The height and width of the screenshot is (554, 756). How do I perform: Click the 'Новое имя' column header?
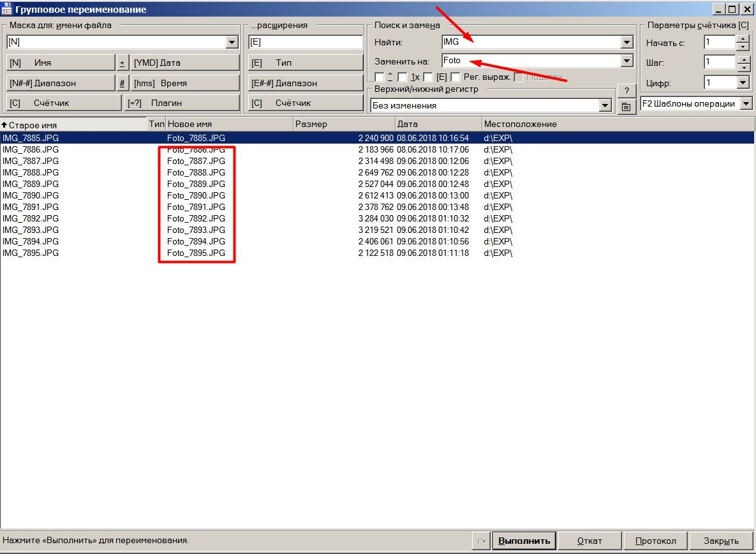point(230,124)
